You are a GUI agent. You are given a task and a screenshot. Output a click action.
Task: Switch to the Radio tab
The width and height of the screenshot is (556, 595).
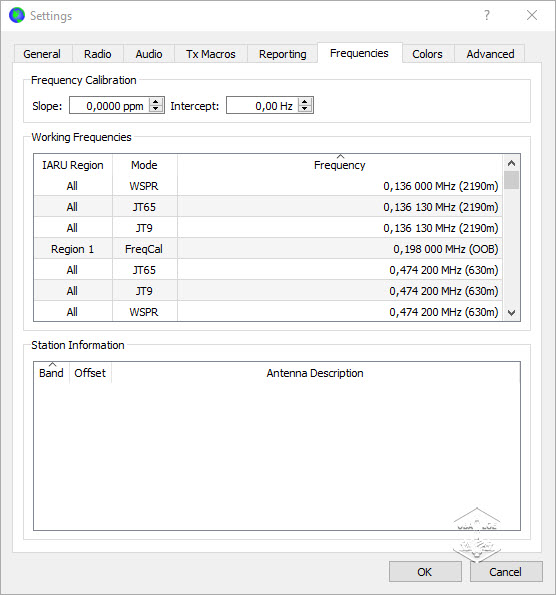(98, 54)
